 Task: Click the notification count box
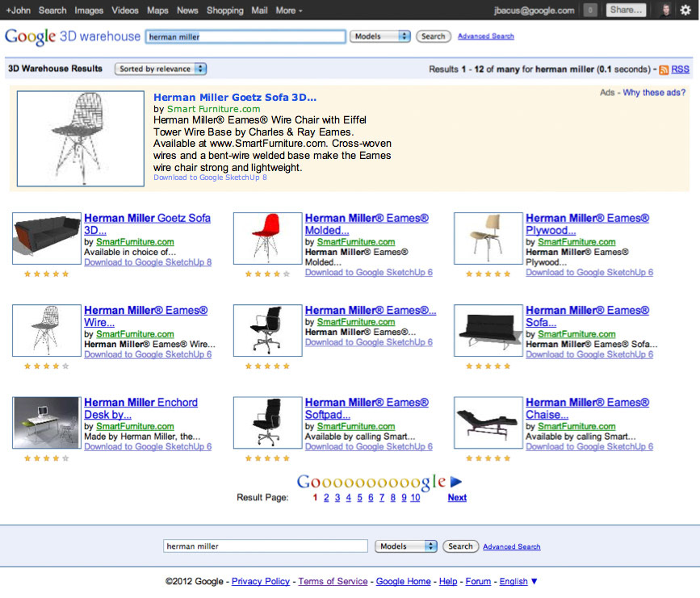click(590, 10)
